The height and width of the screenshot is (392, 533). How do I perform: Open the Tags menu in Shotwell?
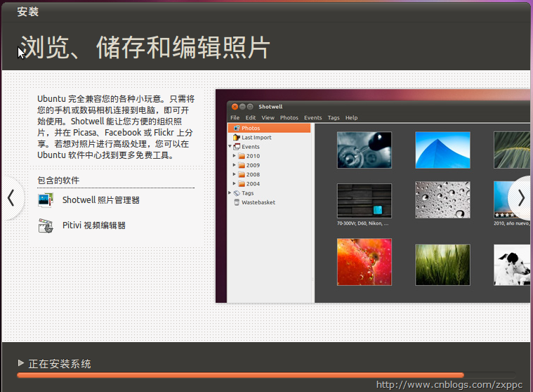tap(334, 117)
